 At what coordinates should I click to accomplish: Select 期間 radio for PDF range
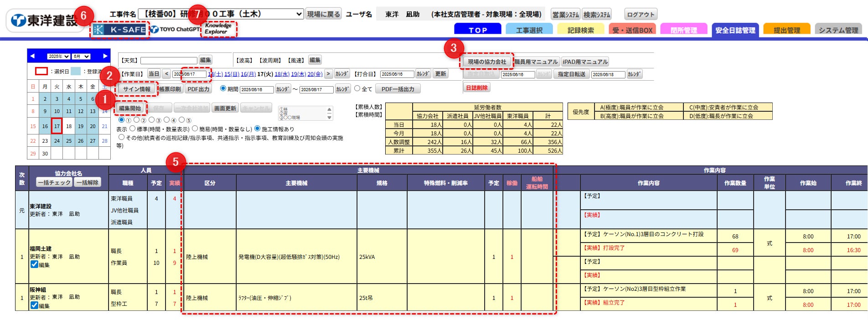pyautogui.click(x=223, y=88)
